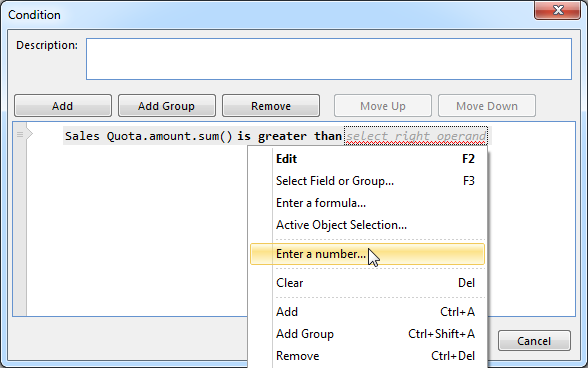Click the Sales Quota.amount.sum() left operand

pos(148,136)
